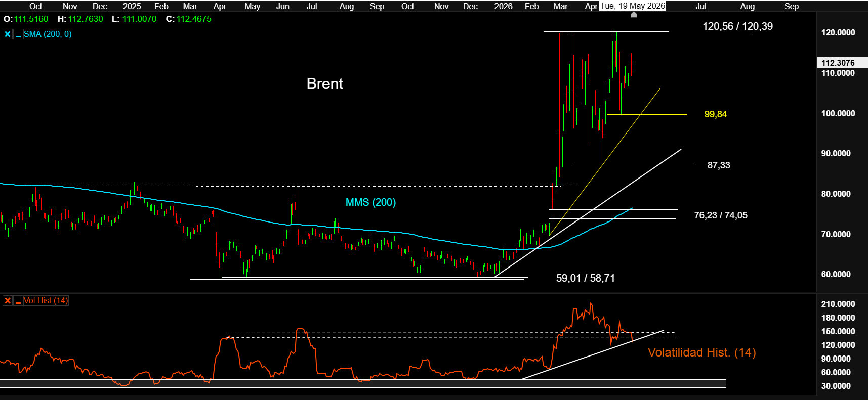This screenshot has height=400, width=868.
Task: Click the 100.0000 price axis label
Action: (838, 113)
